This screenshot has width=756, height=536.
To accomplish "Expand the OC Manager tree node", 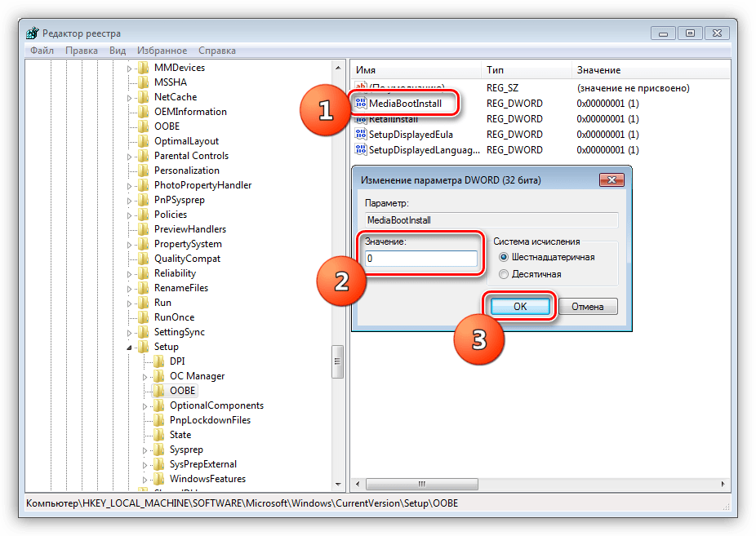I will 145,376.
